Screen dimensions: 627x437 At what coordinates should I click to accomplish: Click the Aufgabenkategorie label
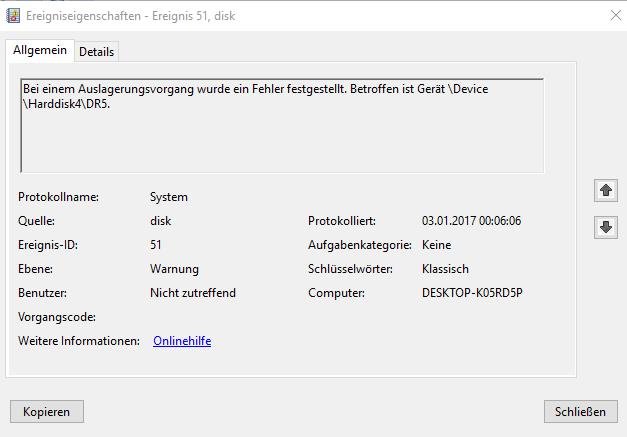pyautogui.click(x=359, y=245)
